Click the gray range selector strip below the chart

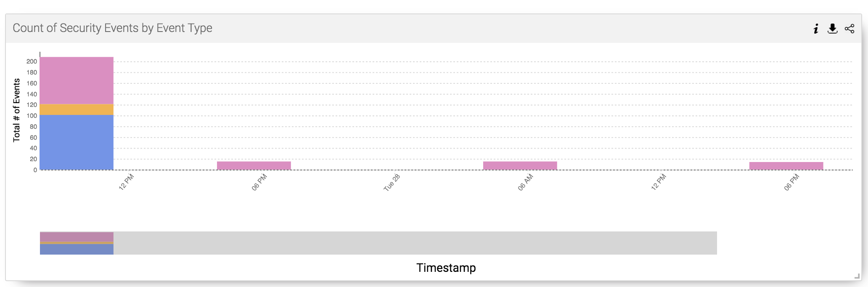[x=378, y=242]
